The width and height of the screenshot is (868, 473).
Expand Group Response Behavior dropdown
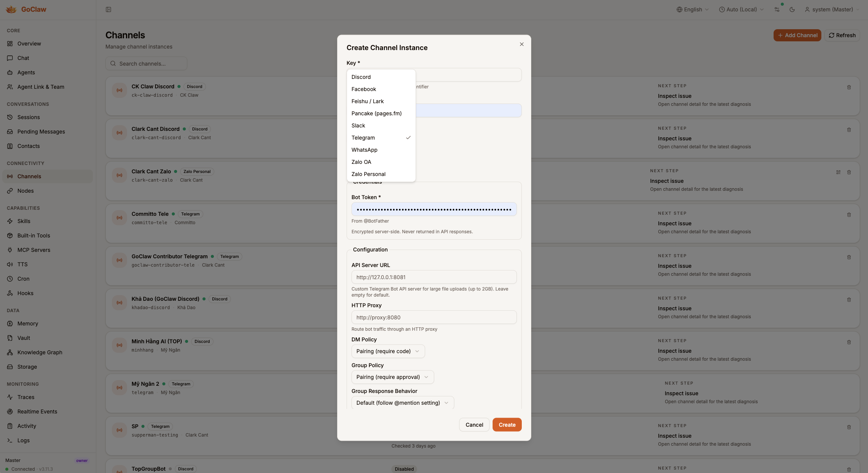pyautogui.click(x=403, y=403)
